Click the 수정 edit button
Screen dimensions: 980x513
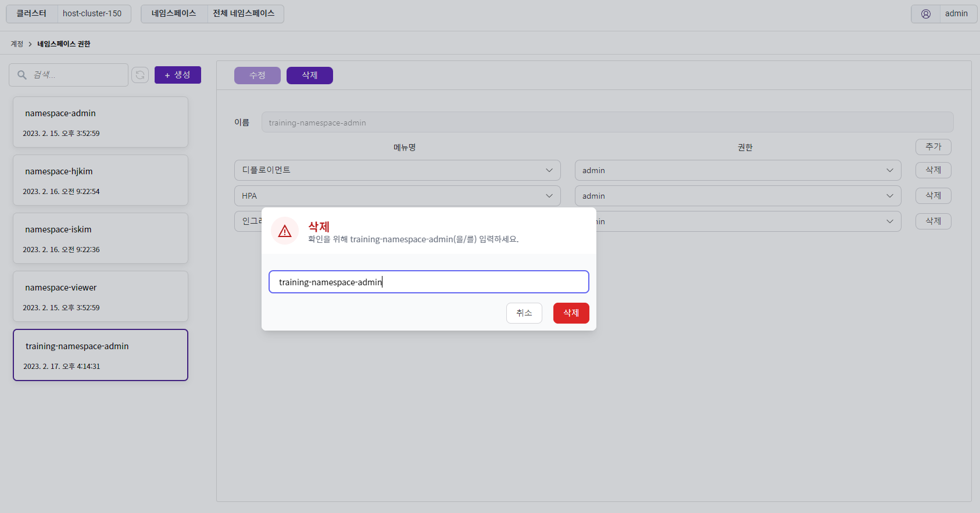257,76
